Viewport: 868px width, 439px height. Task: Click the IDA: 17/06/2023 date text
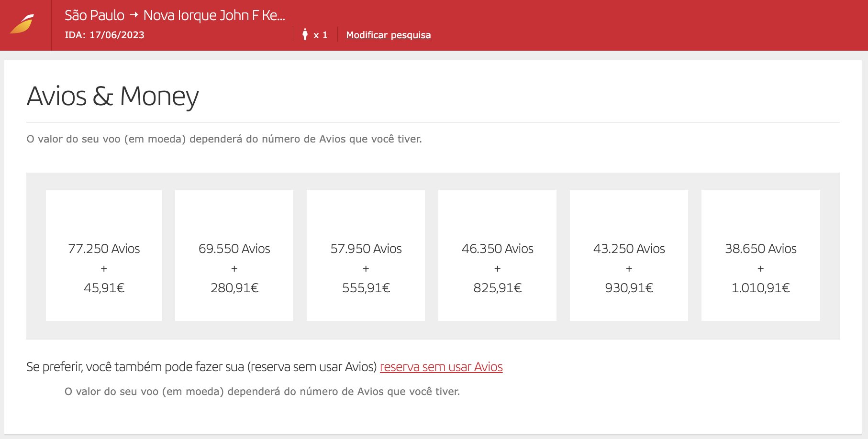click(x=104, y=35)
